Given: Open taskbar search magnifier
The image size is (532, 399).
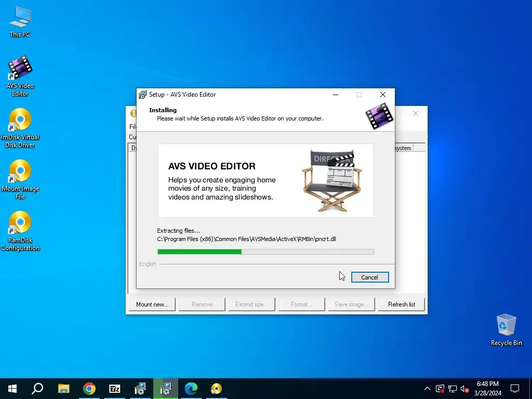Looking at the screenshot, I should (x=37, y=389).
